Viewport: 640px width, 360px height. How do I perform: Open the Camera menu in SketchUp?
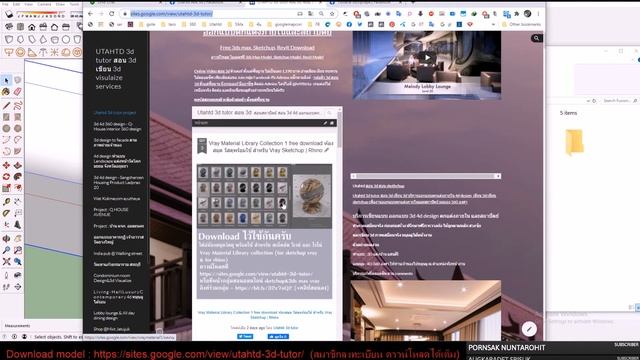[44, 4]
